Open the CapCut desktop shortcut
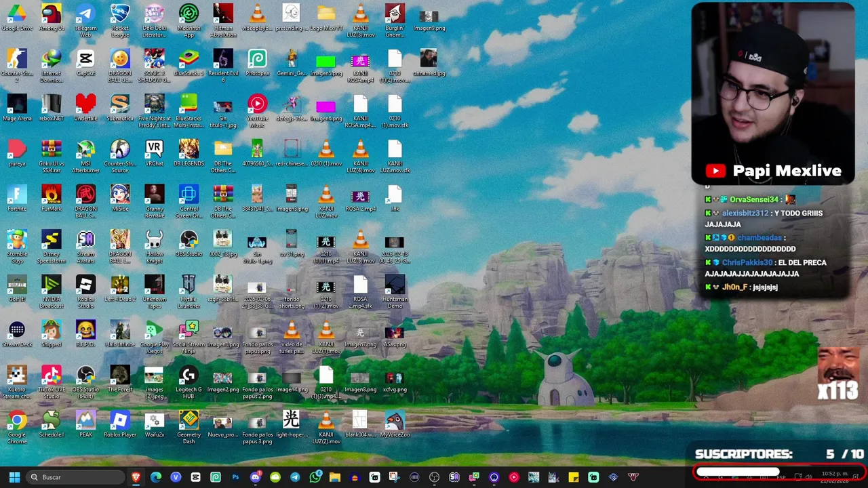 coord(85,63)
